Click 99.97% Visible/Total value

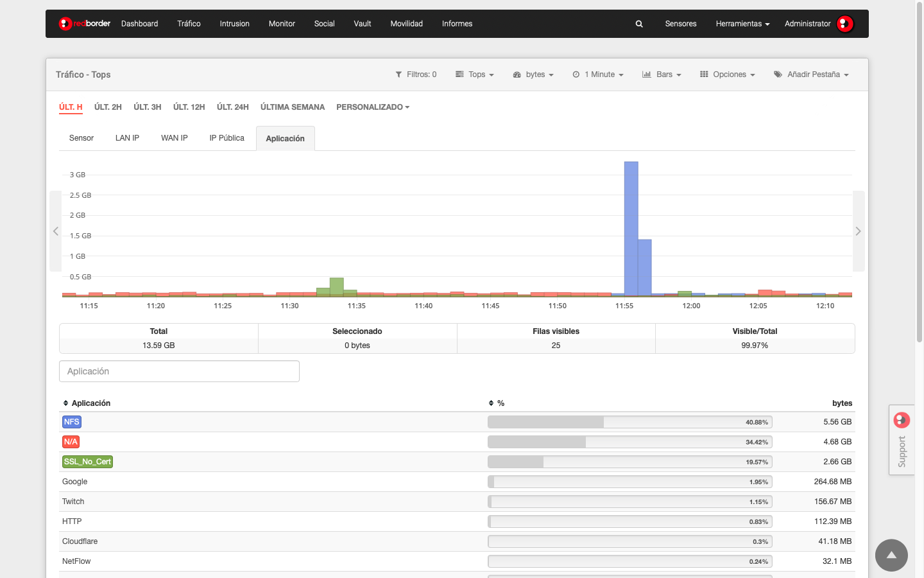point(755,346)
